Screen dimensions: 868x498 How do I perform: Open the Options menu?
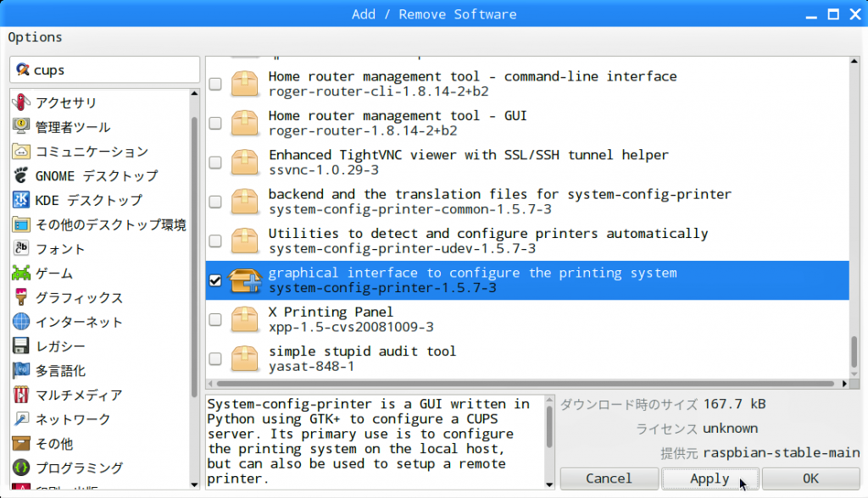[35, 37]
